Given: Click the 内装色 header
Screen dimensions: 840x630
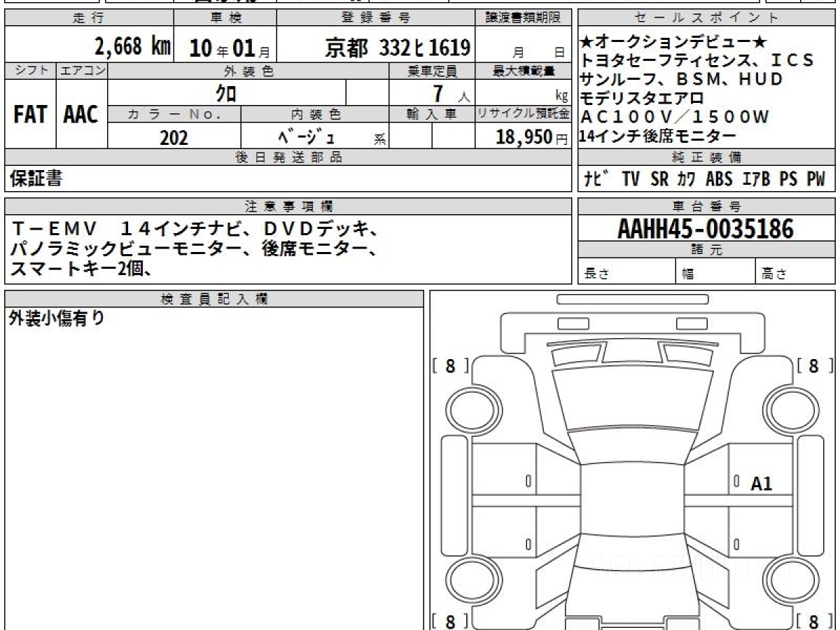Looking at the screenshot, I should [315, 114].
